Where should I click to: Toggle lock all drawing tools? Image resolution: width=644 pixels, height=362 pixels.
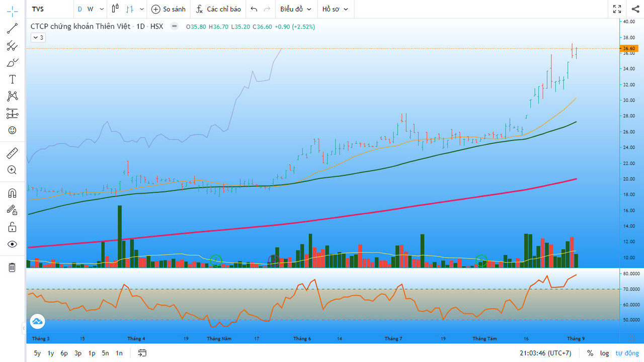pyautogui.click(x=12, y=227)
